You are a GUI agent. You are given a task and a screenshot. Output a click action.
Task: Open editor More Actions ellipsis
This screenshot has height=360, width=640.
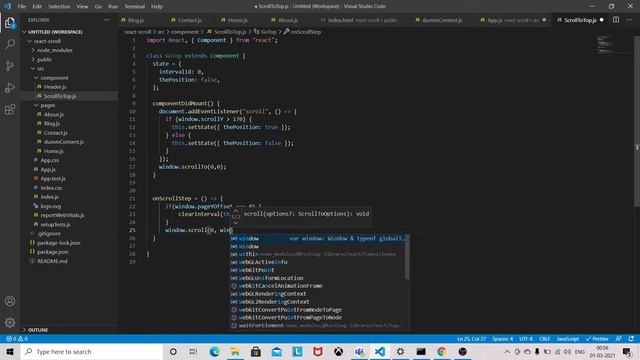click(x=629, y=20)
